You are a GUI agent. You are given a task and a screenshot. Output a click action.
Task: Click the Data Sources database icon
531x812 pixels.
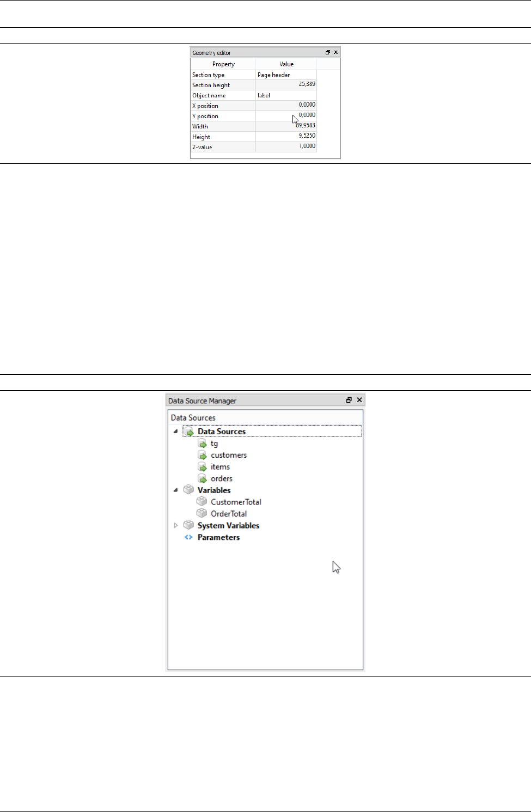(x=189, y=432)
